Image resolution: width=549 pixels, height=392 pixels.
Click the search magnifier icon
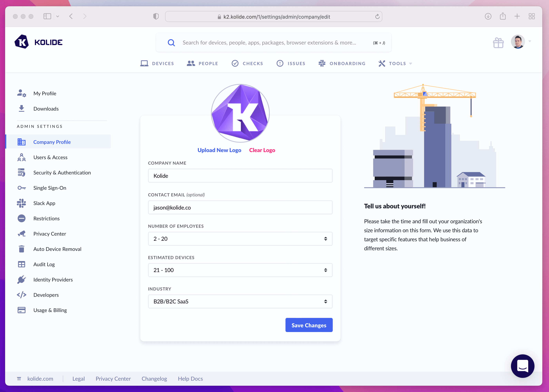(x=171, y=43)
